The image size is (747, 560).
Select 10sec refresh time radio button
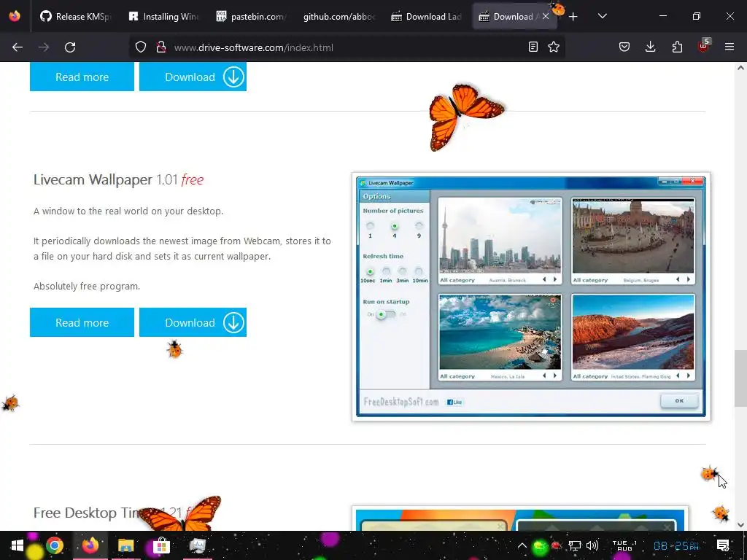370,271
